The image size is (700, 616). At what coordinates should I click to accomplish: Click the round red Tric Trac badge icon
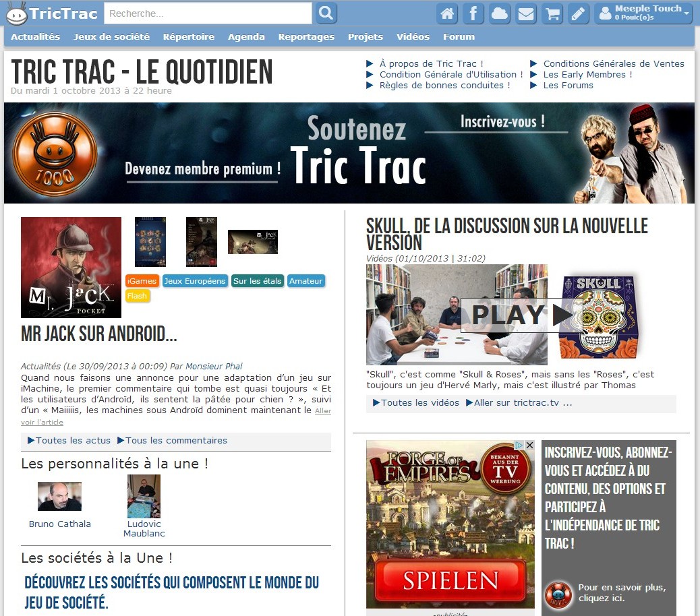[558, 595]
